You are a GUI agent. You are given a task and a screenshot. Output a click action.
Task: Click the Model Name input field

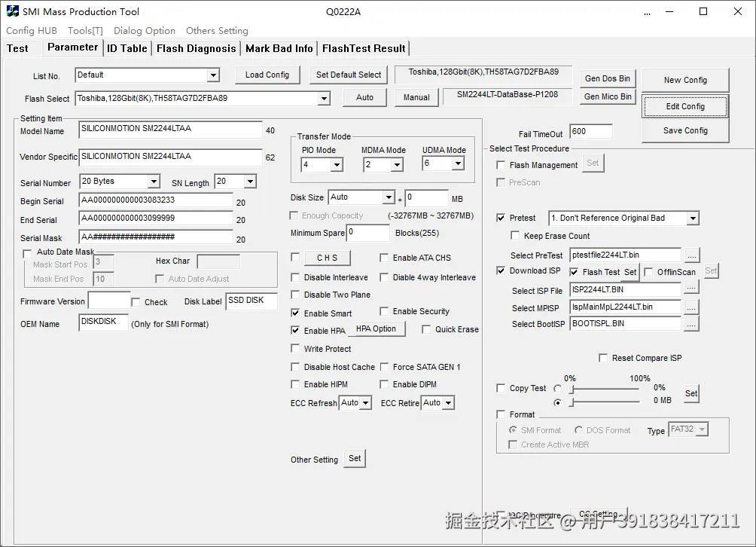(170, 130)
